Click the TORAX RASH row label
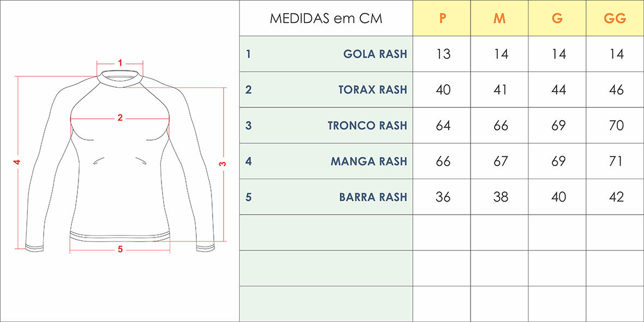Image resolution: width=644 pixels, height=322 pixels. 372,89
